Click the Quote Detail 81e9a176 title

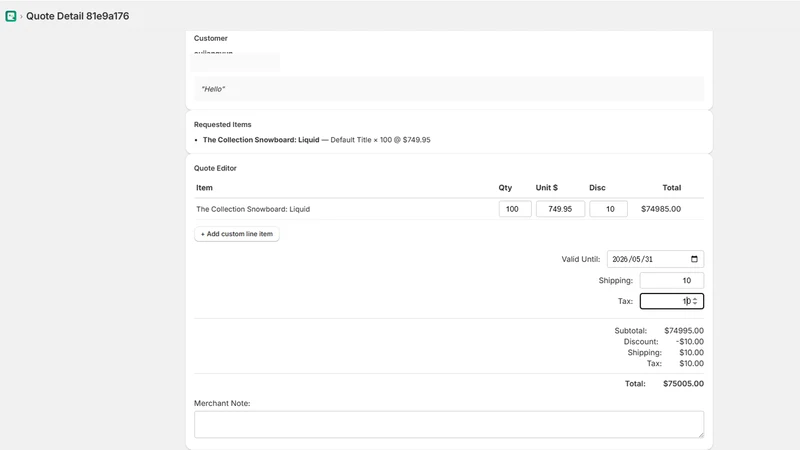pos(78,16)
